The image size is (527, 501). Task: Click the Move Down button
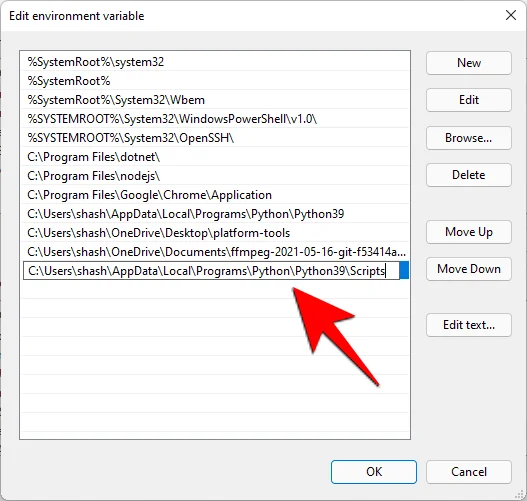click(x=469, y=269)
